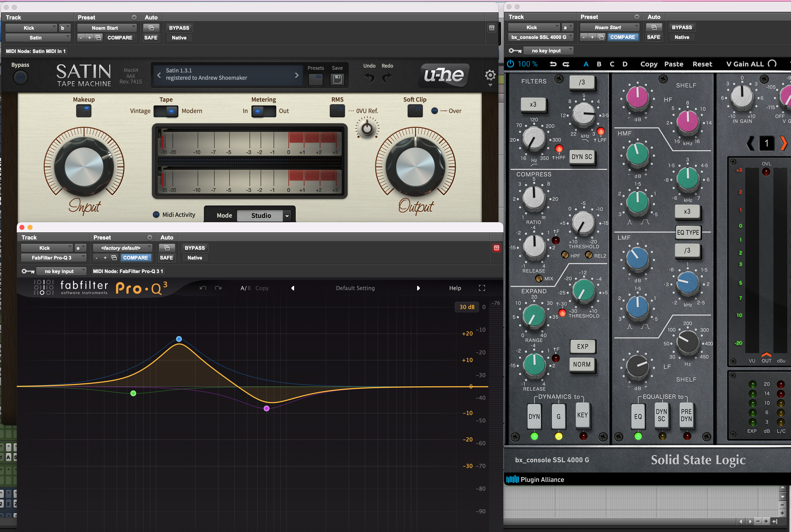The image size is (791, 532).
Task: Open bx_console SSL 4000 G plugin selector
Action: coord(541,37)
